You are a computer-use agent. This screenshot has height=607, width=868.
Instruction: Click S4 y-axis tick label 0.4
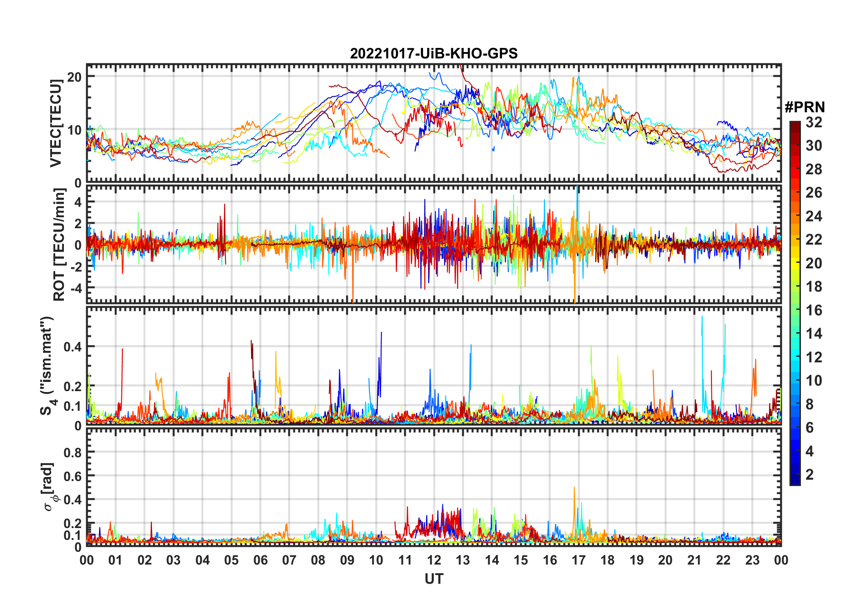pos(72,346)
